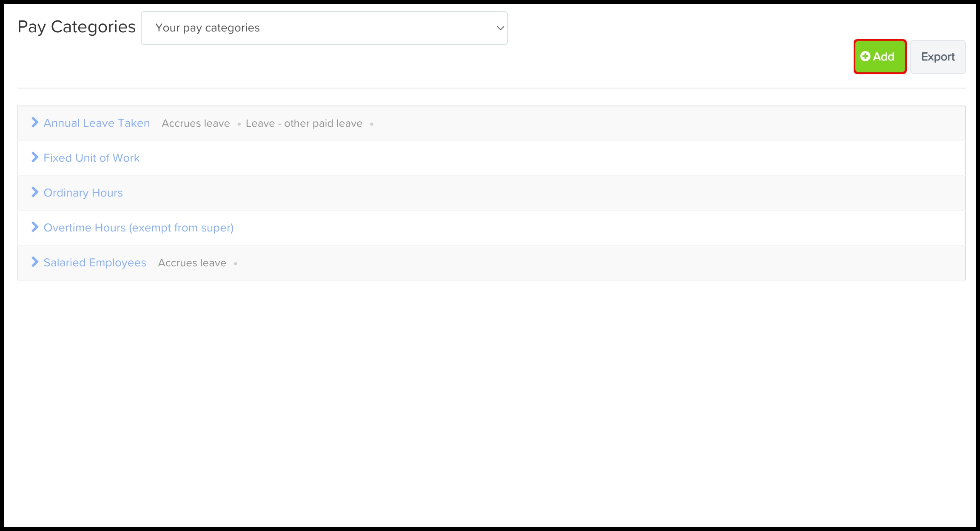This screenshot has height=531, width=980.
Task: Expand the Ordinary Hours chevron arrow
Action: (35, 192)
